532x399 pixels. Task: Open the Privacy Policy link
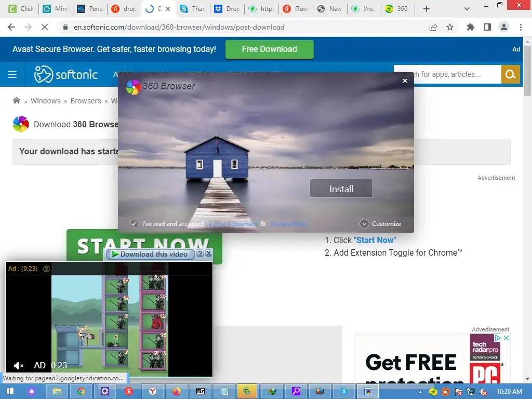289,224
